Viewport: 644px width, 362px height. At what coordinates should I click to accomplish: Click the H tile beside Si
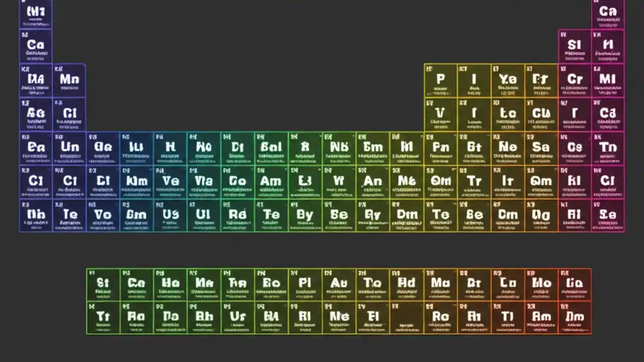coord(608,45)
